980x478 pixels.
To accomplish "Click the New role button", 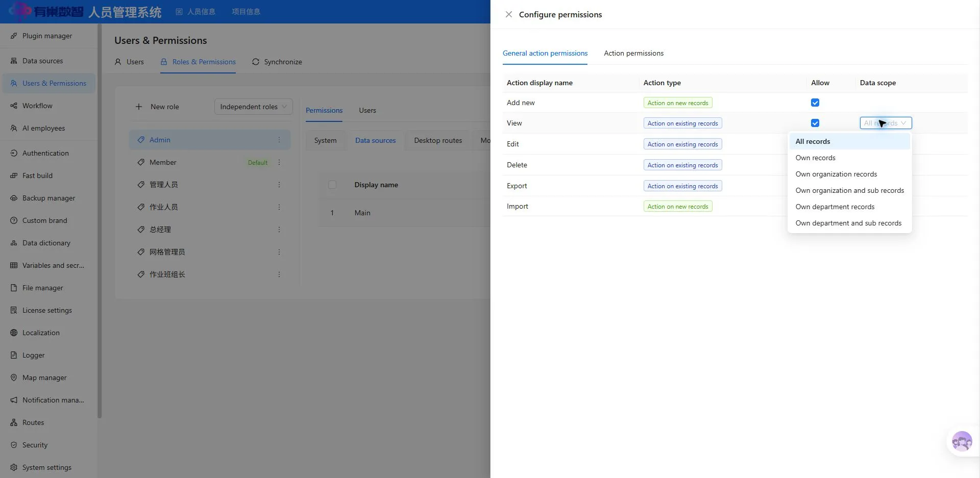I will (157, 107).
